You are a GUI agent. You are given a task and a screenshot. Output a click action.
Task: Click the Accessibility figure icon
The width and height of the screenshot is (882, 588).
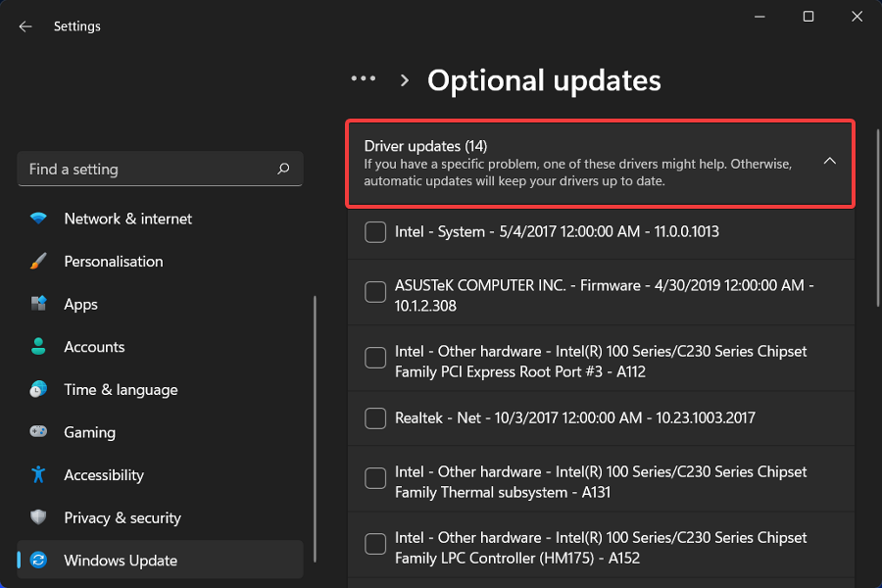38,474
